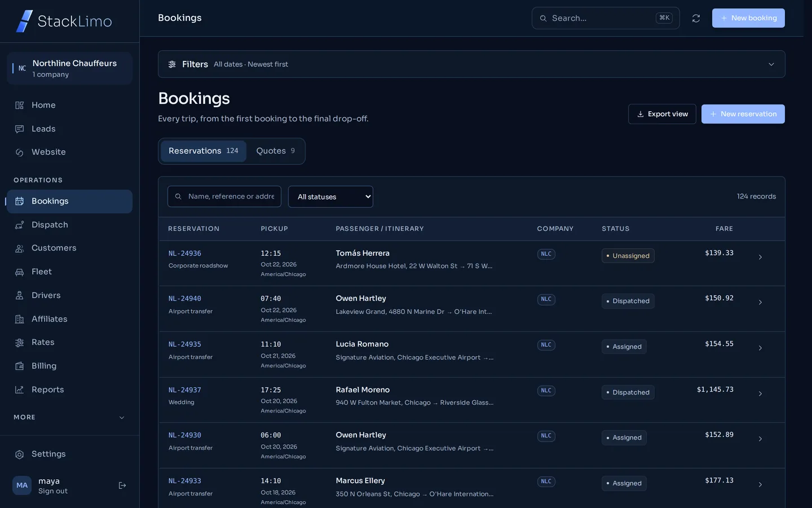
Task: Click the 124 records count
Action: [x=756, y=196]
